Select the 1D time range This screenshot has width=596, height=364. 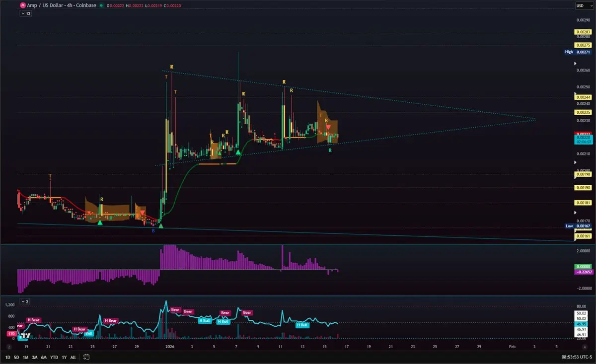click(8, 357)
